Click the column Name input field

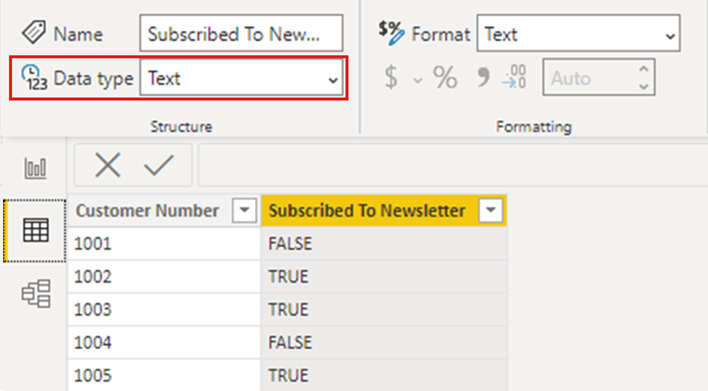click(x=242, y=33)
